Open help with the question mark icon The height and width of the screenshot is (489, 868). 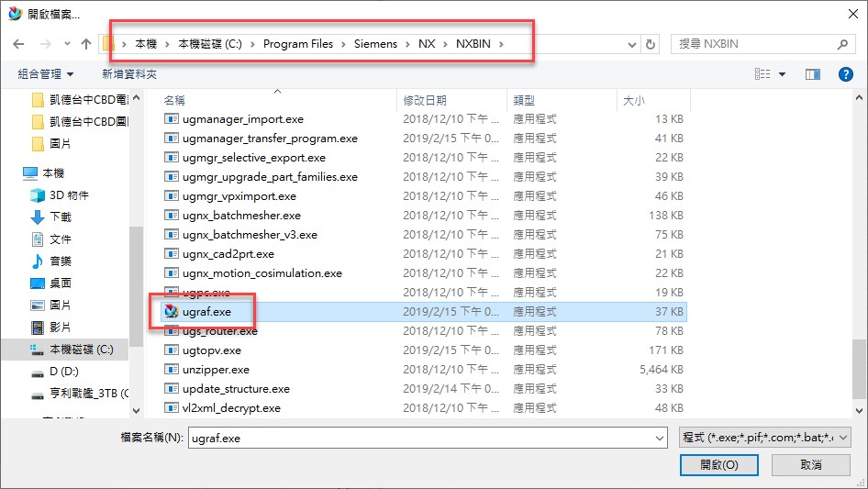click(x=845, y=73)
